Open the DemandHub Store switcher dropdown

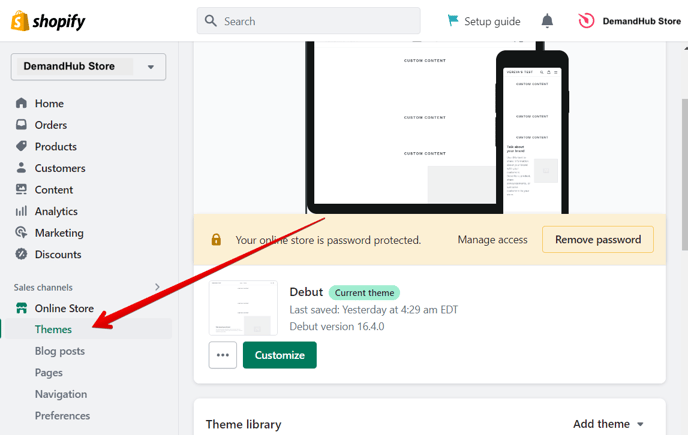coord(88,67)
